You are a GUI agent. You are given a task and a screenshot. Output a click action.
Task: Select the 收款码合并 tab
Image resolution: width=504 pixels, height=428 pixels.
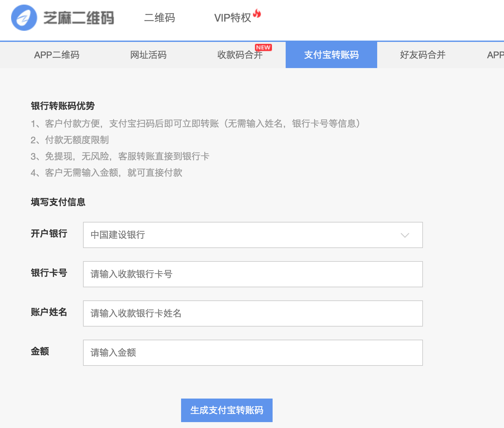pyautogui.click(x=240, y=55)
